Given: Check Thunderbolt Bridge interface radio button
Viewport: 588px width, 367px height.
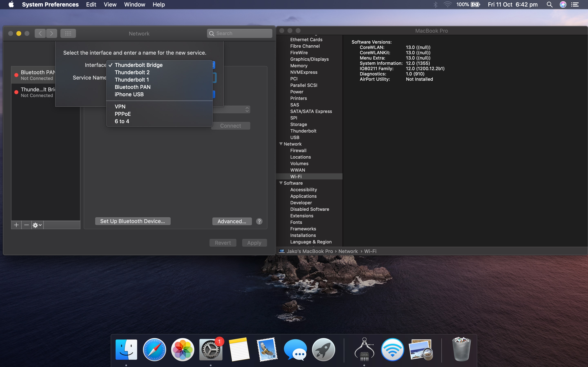Looking at the screenshot, I should coord(138,65).
